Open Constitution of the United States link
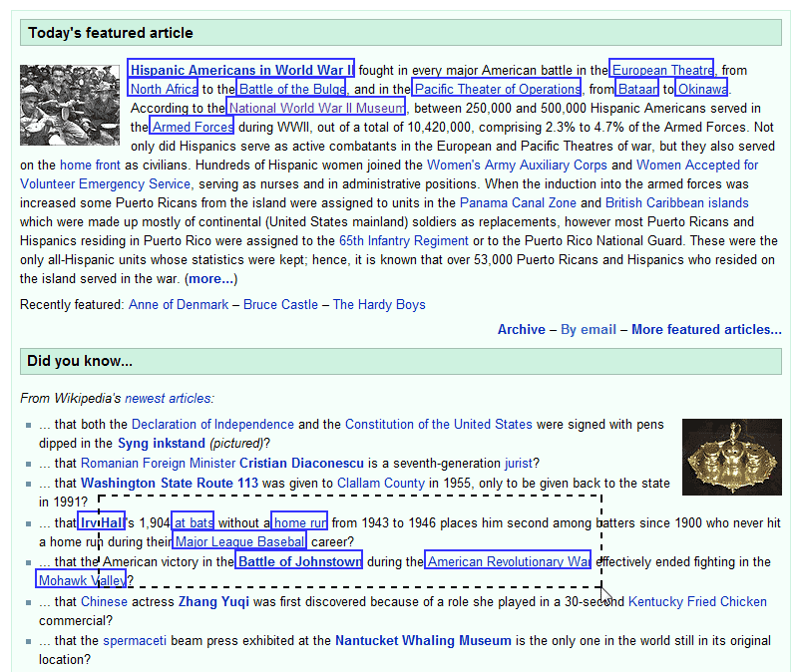798x672 pixels. tap(439, 425)
